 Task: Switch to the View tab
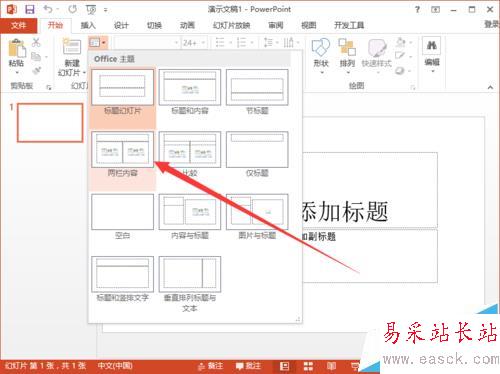click(x=309, y=25)
